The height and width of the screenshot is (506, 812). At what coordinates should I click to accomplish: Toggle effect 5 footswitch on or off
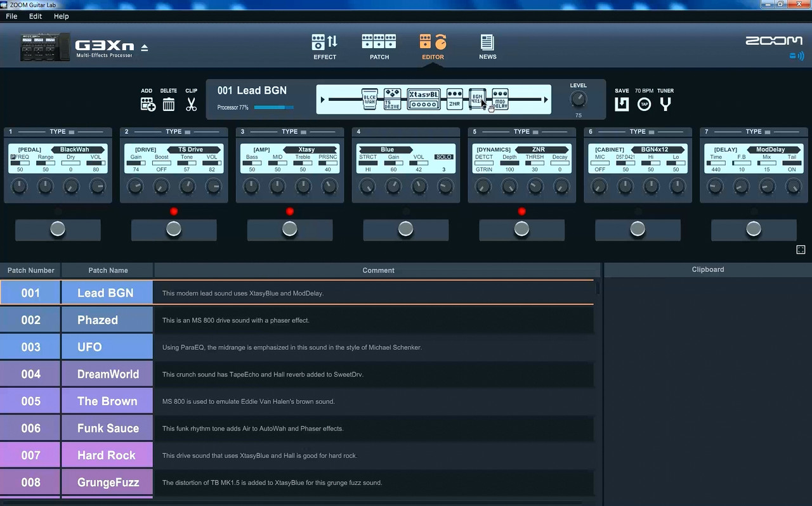521,229
